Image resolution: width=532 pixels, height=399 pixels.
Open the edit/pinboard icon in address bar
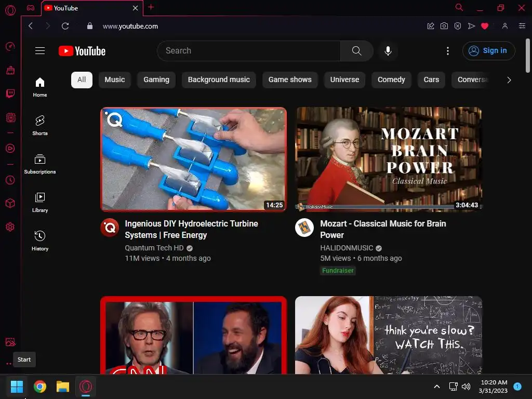point(431,26)
